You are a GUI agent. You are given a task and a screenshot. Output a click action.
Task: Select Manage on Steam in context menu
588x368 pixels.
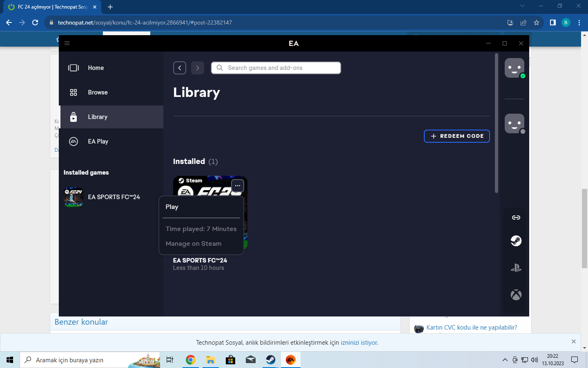pyautogui.click(x=194, y=244)
